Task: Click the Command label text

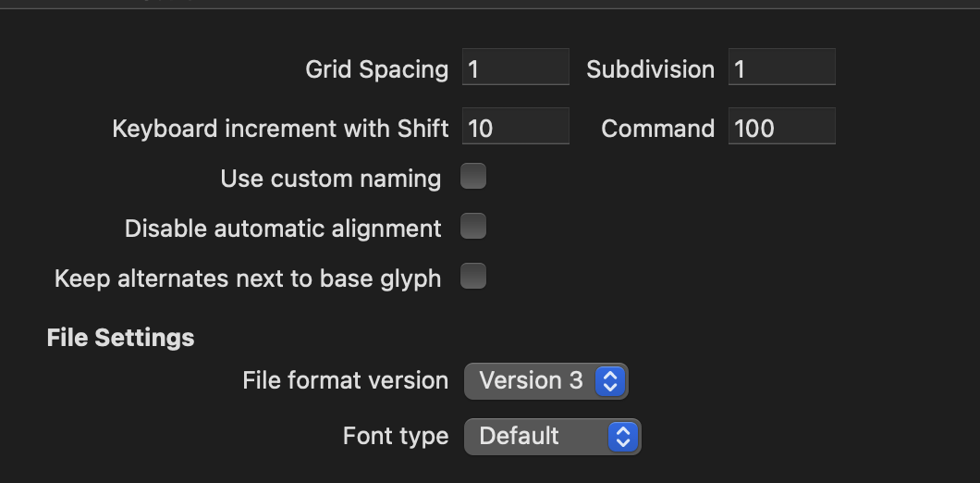Action: point(657,129)
